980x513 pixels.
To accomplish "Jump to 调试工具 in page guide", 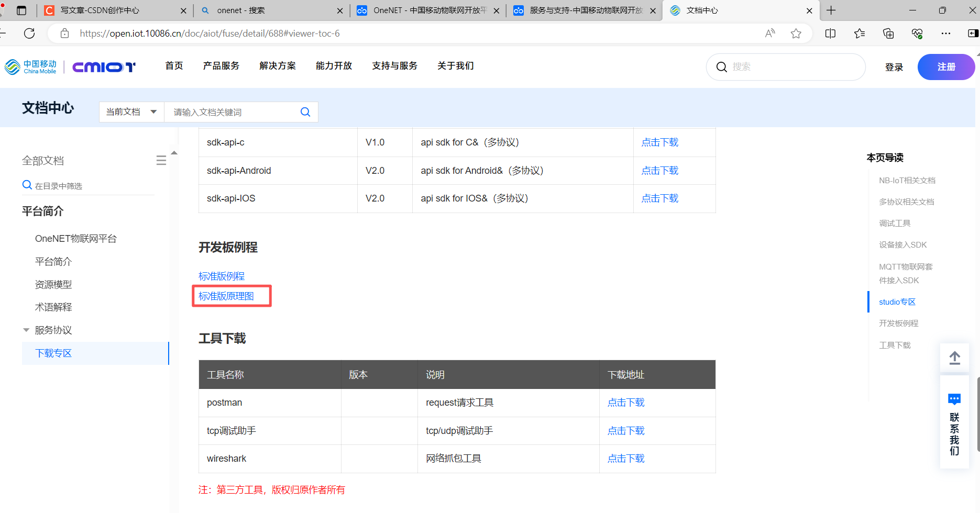I will click(895, 223).
